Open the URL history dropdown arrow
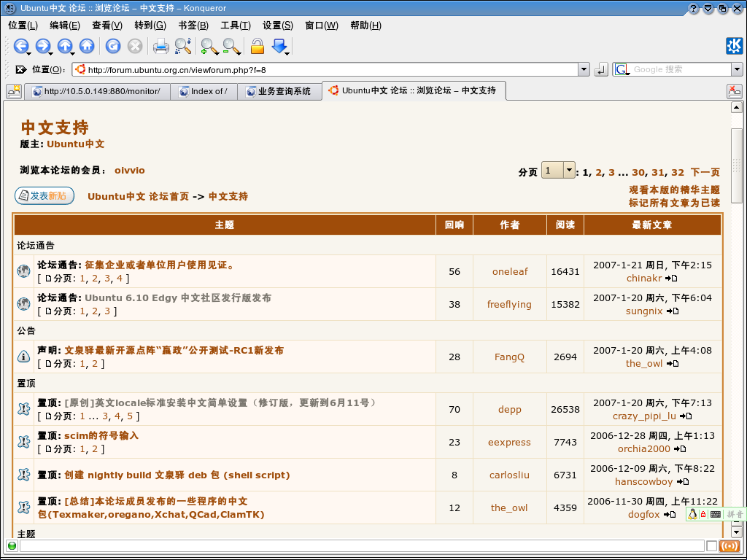This screenshot has height=560, width=747. [x=584, y=69]
